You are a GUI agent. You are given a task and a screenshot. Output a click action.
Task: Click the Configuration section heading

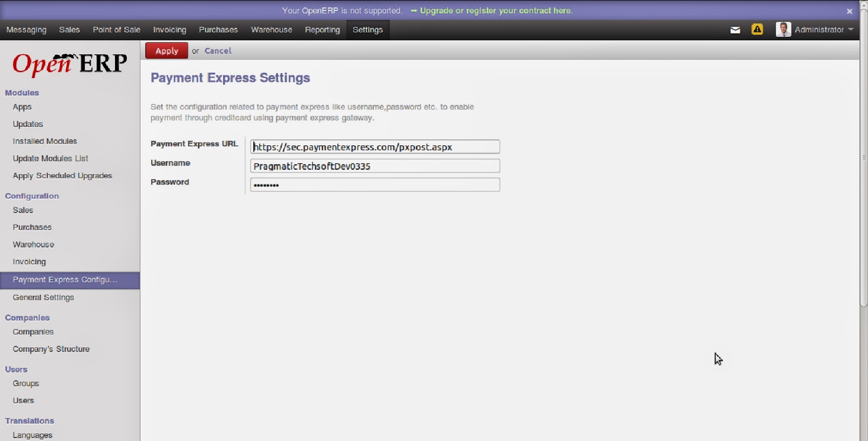[x=32, y=196]
